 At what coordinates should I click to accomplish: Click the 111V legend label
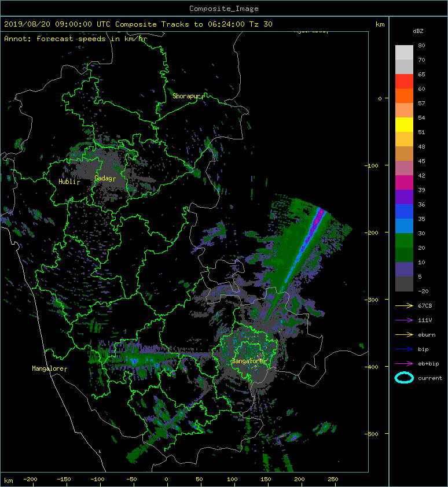pos(425,320)
